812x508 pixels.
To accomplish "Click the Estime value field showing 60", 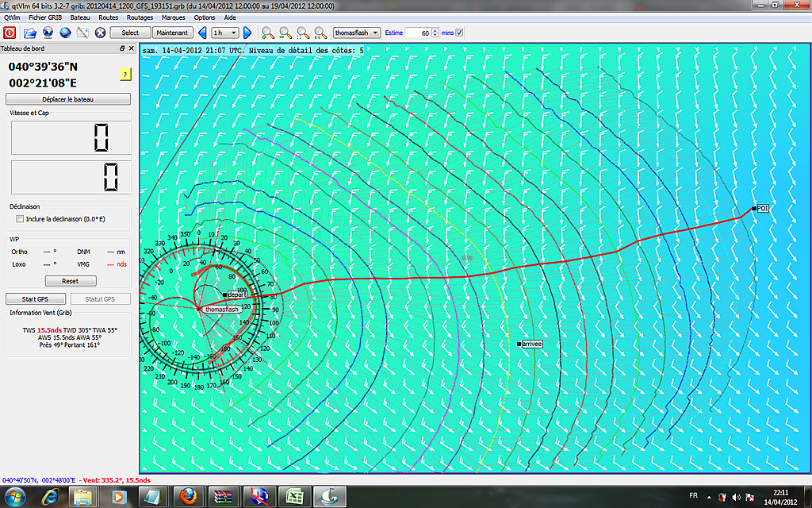I will pos(419,33).
